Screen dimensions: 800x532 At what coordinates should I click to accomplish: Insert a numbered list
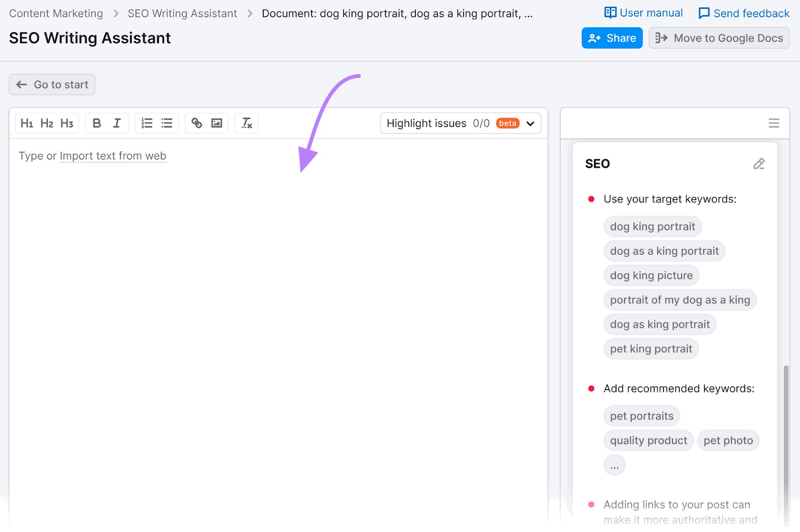tap(146, 123)
